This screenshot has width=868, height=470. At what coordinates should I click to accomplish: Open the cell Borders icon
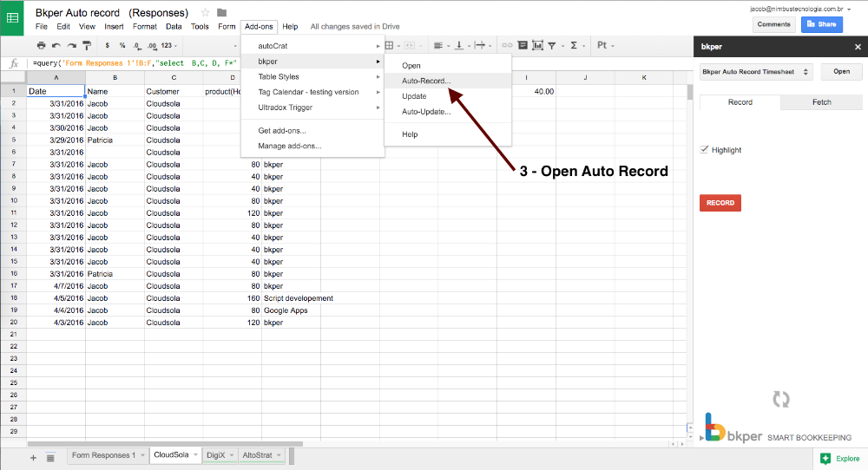pos(389,45)
